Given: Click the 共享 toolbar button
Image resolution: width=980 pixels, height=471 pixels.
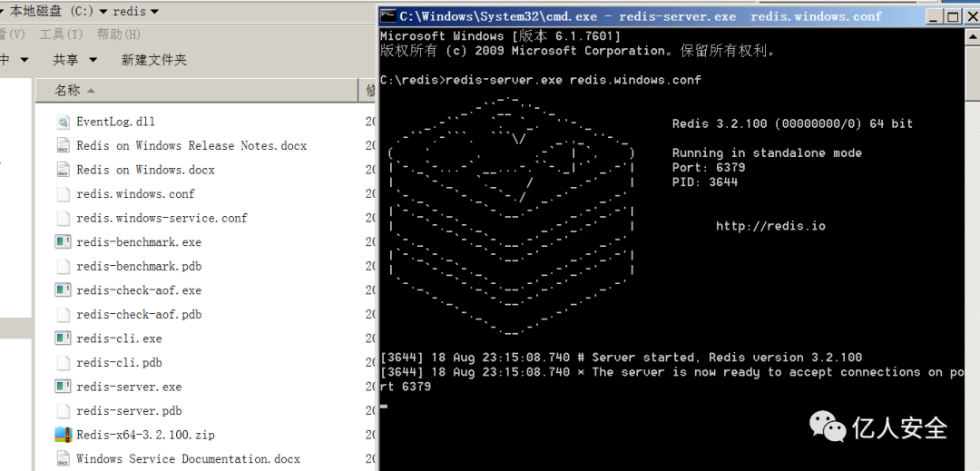Looking at the screenshot, I should click(66, 60).
